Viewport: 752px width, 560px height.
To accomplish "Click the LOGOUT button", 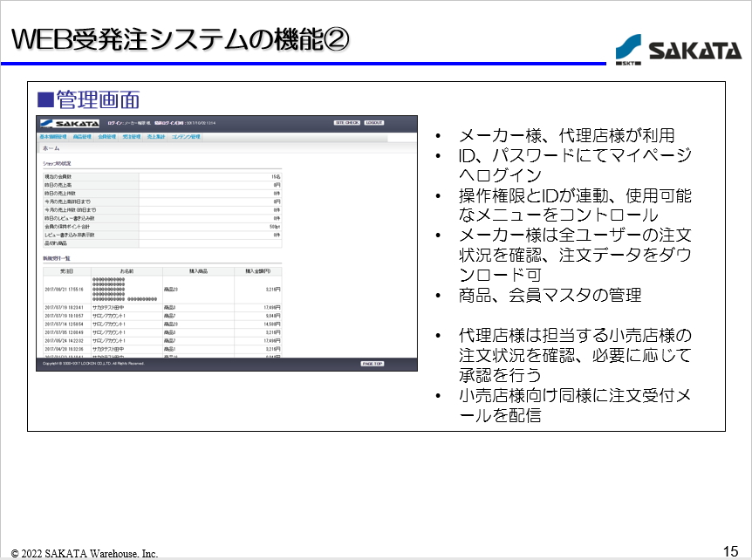I will (373, 123).
